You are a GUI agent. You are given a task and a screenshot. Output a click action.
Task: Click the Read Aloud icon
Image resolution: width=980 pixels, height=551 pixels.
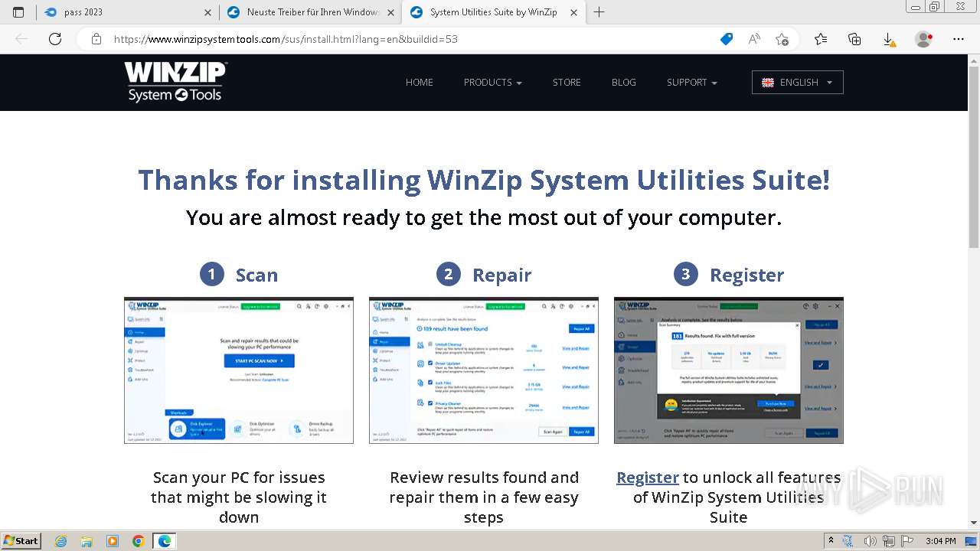tap(754, 39)
